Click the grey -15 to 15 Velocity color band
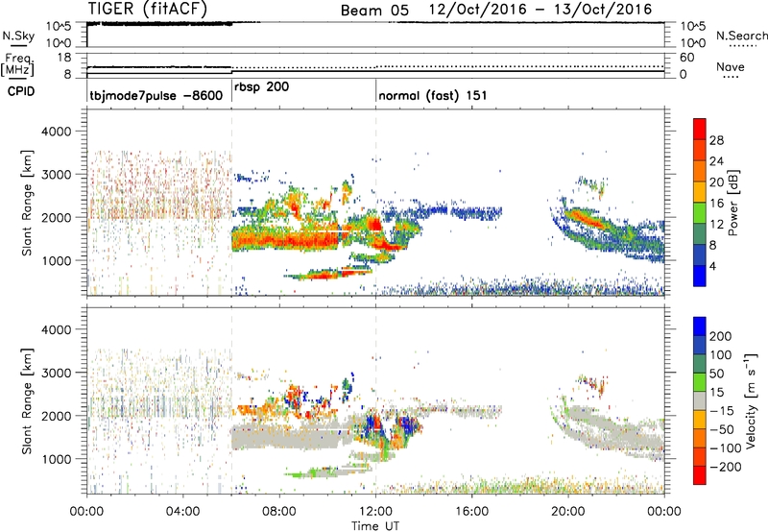Viewport: 768px width, 532px height. (x=700, y=400)
